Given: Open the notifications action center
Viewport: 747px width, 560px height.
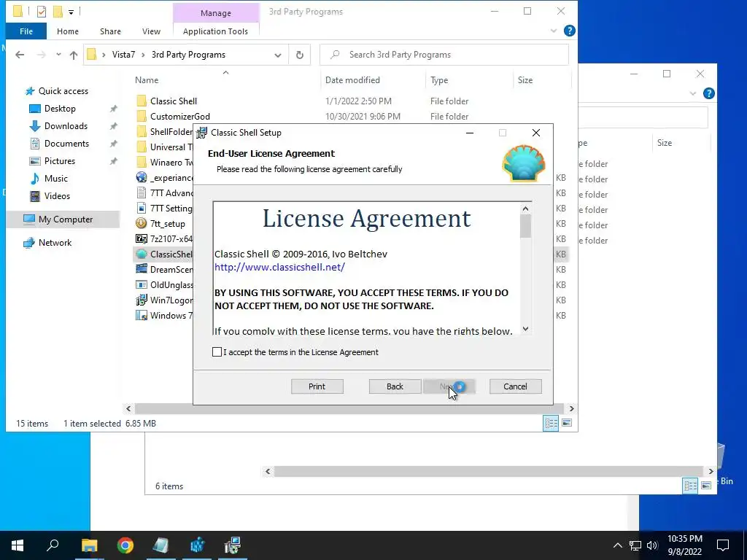Looking at the screenshot, I should point(723,545).
